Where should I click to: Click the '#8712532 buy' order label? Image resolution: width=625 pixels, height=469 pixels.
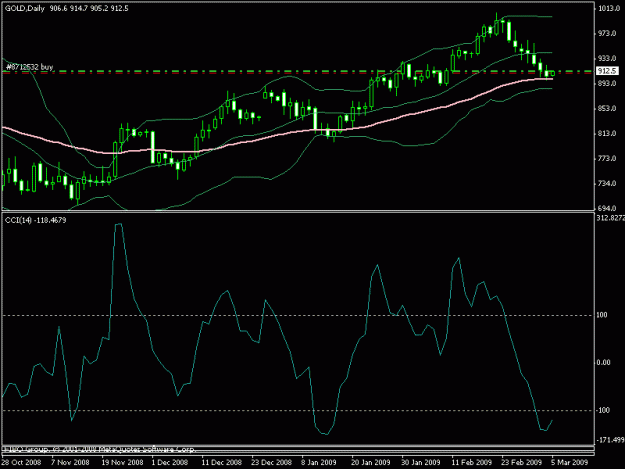point(29,67)
